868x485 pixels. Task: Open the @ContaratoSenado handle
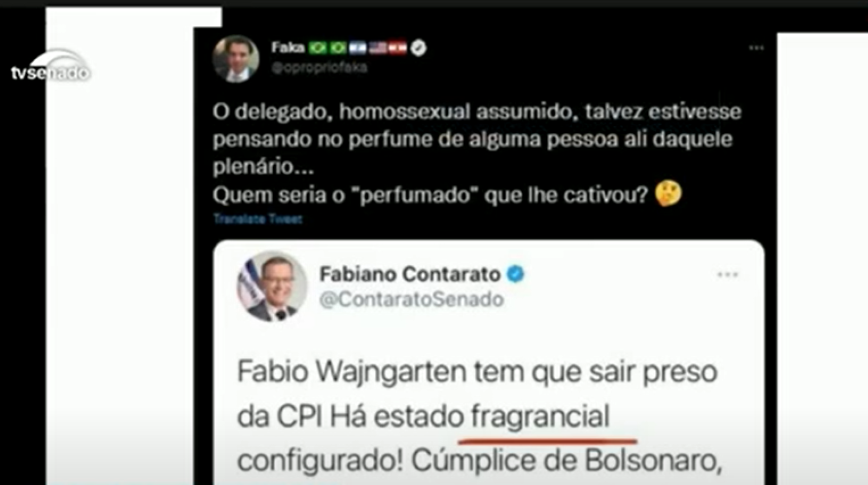pyautogui.click(x=412, y=299)
